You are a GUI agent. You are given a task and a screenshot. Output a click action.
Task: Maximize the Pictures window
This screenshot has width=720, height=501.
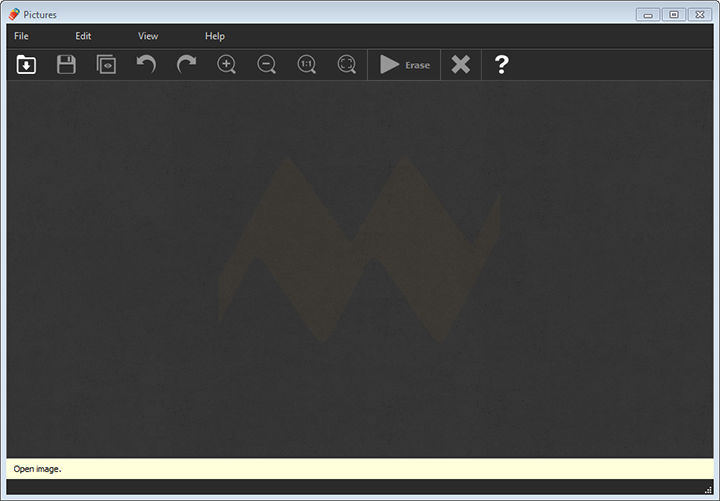click(674, 15)
